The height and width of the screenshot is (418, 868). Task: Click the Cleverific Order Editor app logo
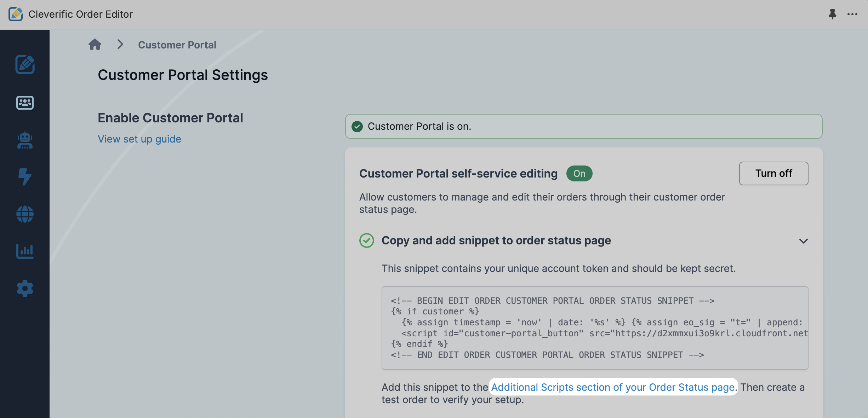(16, 14)
